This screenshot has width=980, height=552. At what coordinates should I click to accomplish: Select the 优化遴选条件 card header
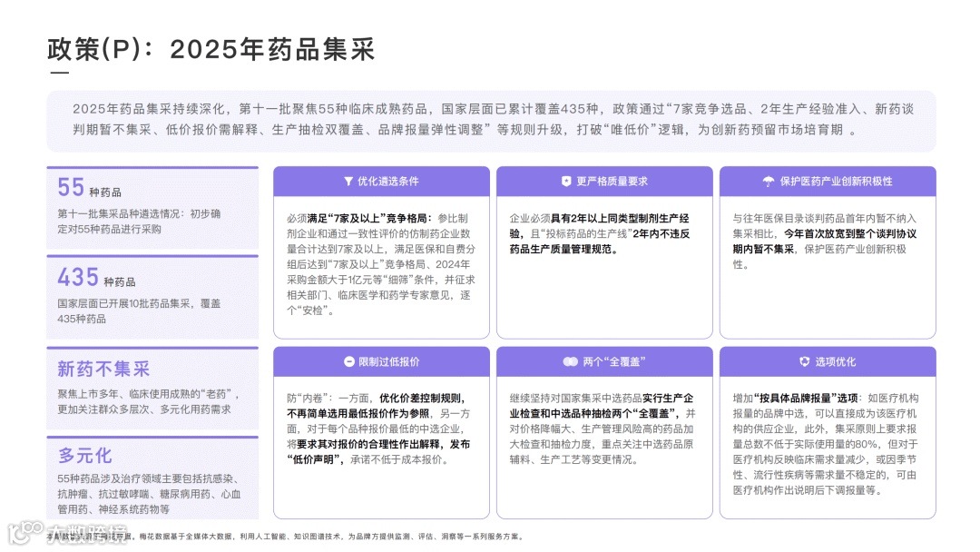pyautogui.click(x=381, y=182)
